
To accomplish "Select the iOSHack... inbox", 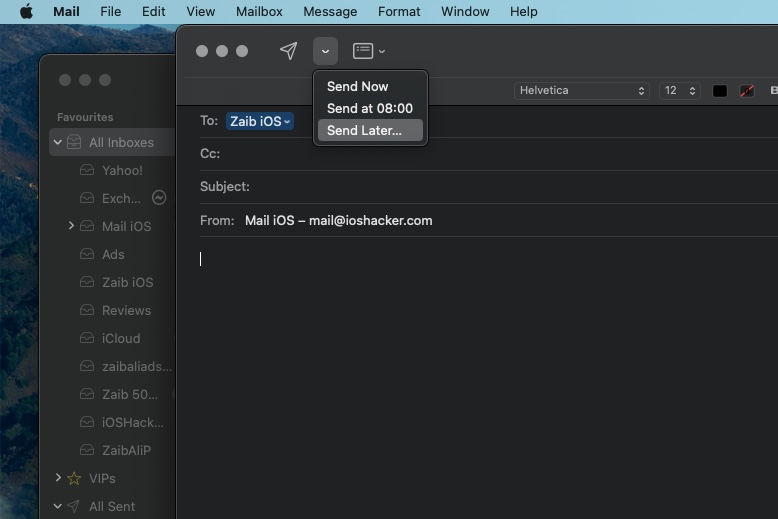I will point(132,422).
